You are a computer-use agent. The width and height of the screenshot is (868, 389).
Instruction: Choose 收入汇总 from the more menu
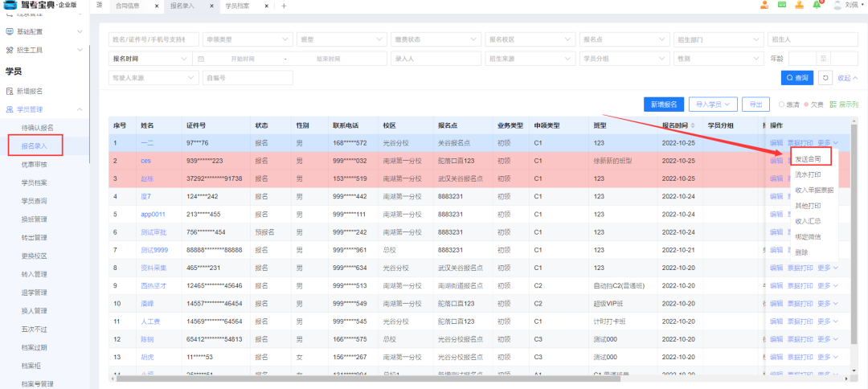tap(808, 221)
